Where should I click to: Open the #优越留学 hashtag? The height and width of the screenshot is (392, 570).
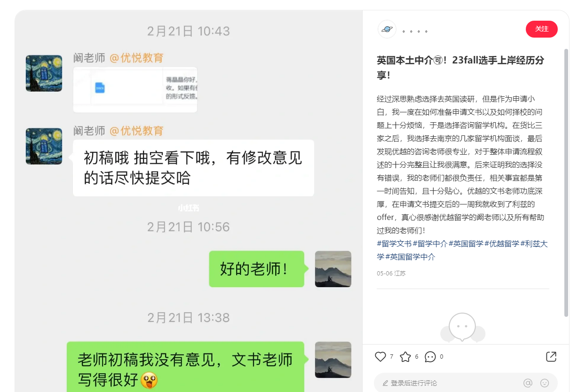pos(502,243)
